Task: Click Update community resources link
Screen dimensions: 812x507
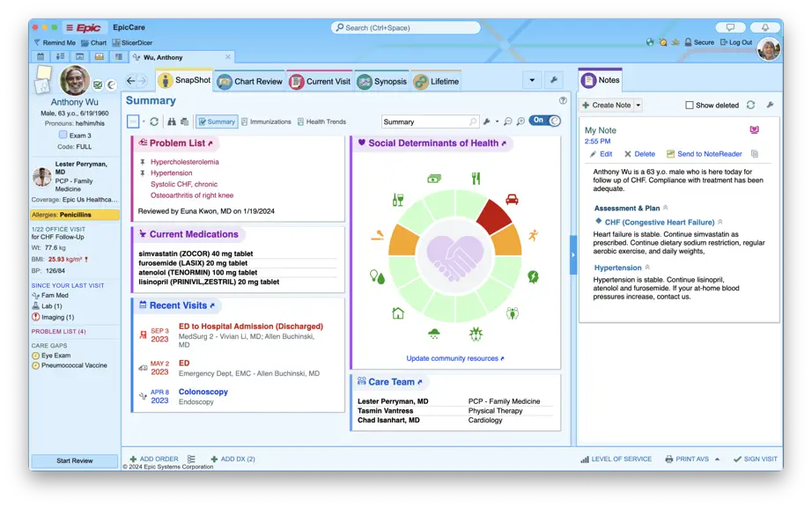Action: (x=454, y=358)
